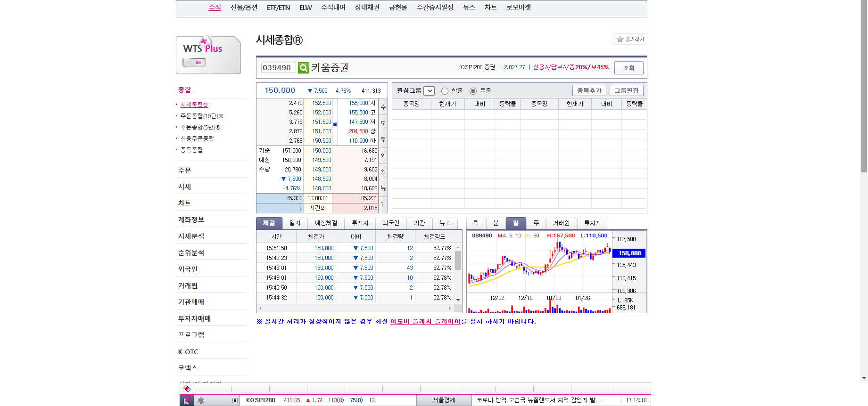
Task: Expand the 시세 sidebar section
Action: (x=184, y=187)
